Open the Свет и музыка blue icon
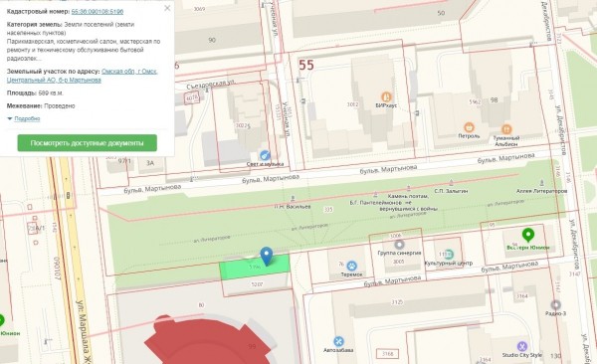 tap(265, 155)
